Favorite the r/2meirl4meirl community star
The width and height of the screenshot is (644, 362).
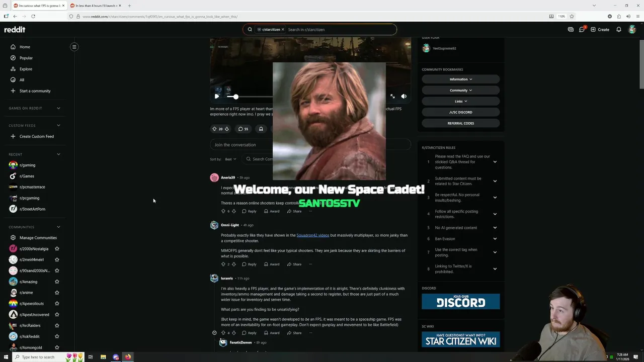coord(57,259)
